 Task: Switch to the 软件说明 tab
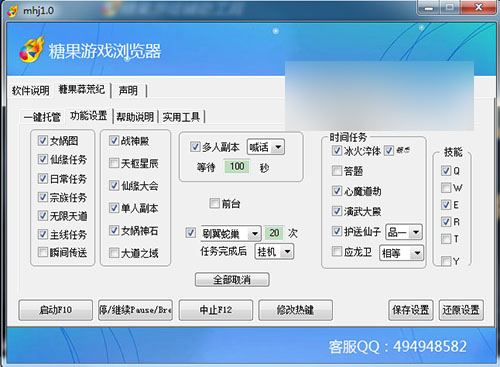[31, 90]
